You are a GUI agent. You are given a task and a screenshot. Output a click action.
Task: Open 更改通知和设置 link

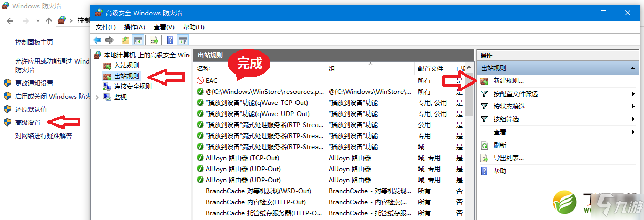(34, 83)
